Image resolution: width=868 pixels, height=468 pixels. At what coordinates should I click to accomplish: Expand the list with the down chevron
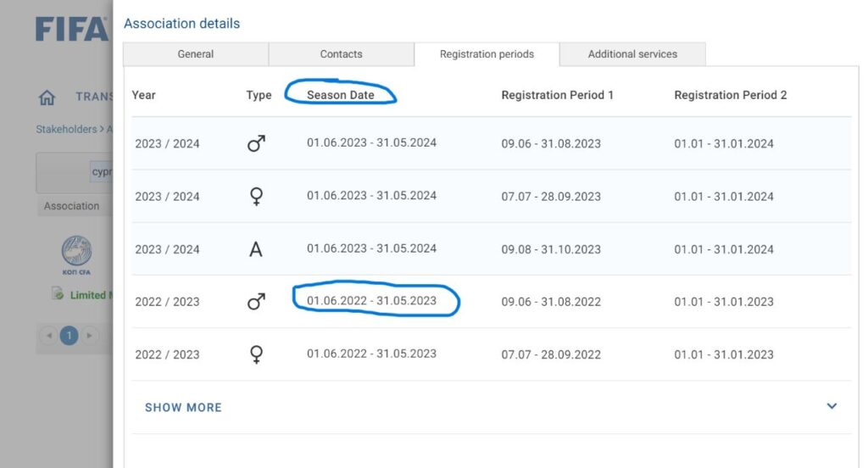832,406
